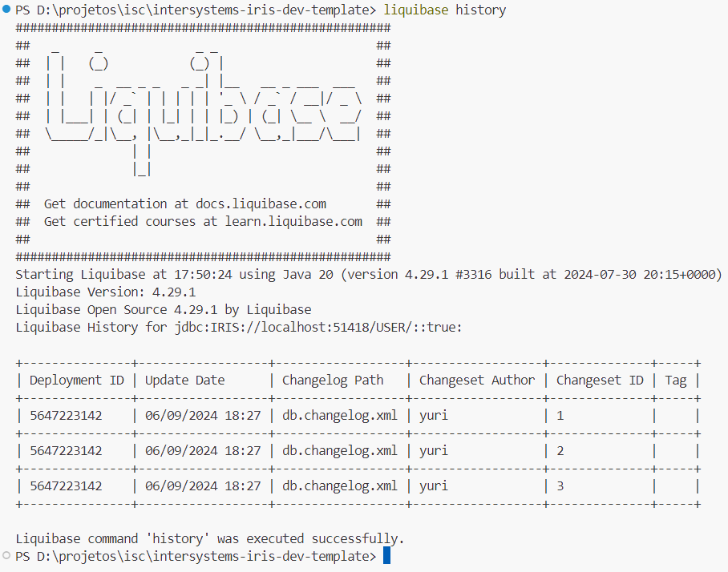Open learn.liquibase.com link in banner
728x572 pixels.
click(x=293, y=221)
